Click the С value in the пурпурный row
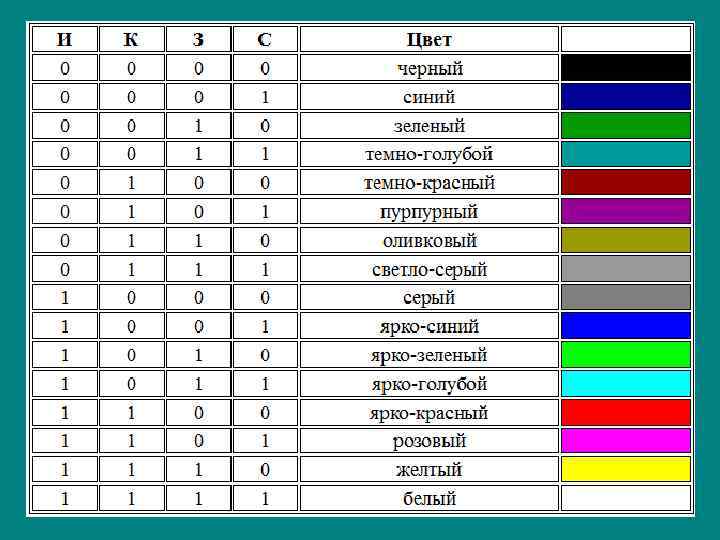720x540 pixels. point(265,211)
